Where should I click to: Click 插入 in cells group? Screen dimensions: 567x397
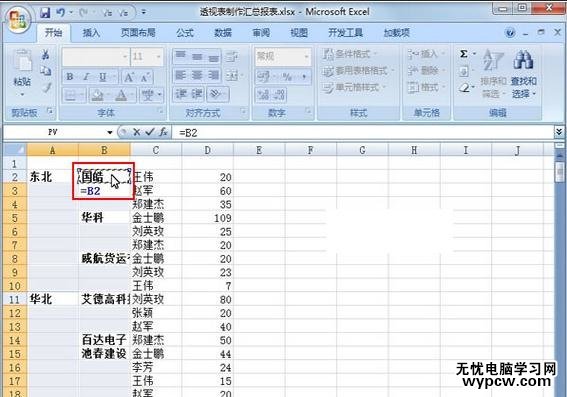[425, 54]
